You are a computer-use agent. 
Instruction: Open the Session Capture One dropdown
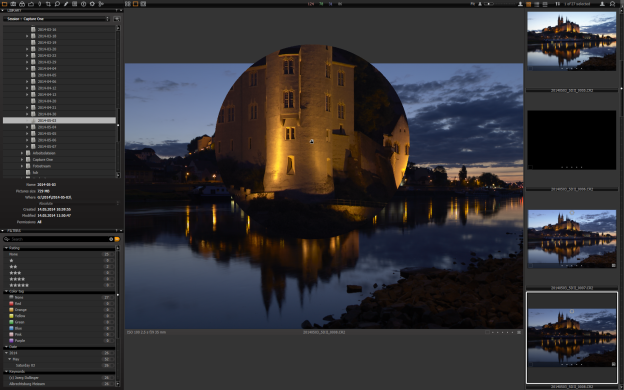click(56, 19)
